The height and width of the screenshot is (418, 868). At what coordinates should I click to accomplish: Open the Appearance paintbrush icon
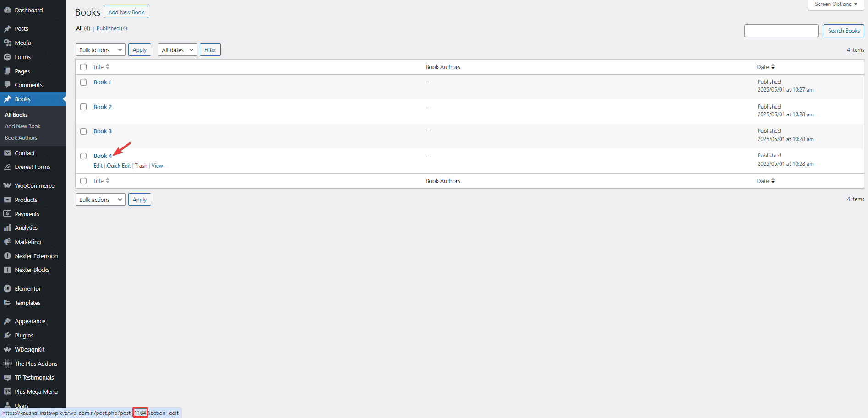[8, 321]
